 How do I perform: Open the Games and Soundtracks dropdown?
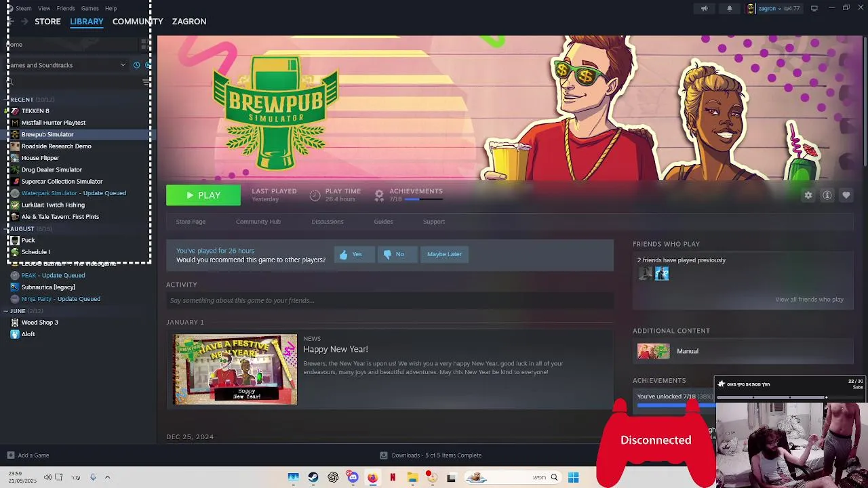(66, 65)
